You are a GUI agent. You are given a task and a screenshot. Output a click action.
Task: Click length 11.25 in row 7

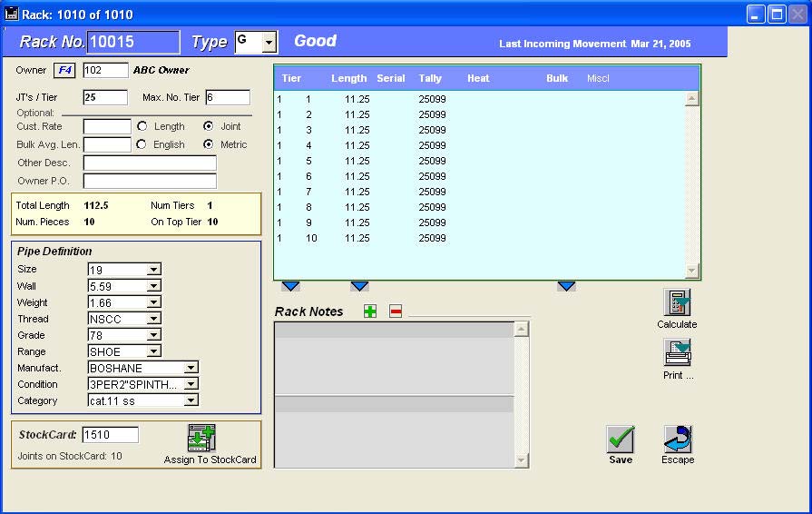click(x=357, y=192)
